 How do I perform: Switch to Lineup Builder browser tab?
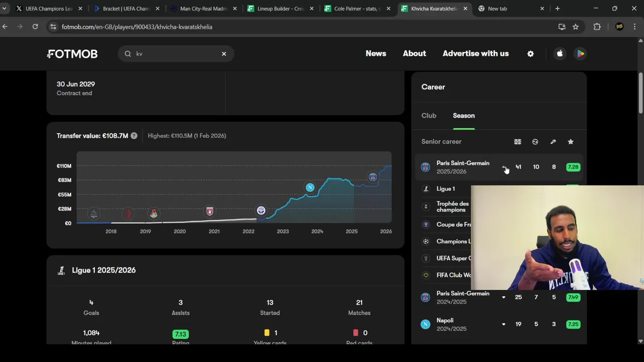point(280,9)
